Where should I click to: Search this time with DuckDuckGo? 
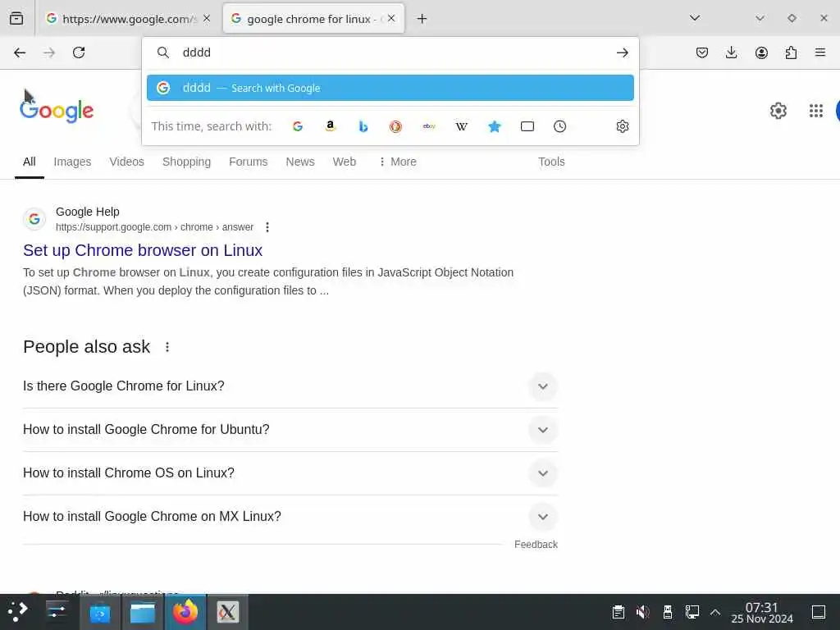[x=396, y=126]
